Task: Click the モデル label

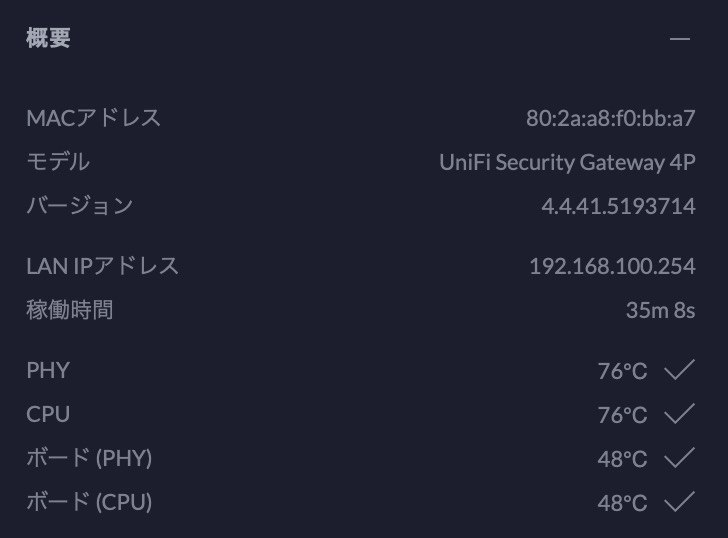Action: coord(58,162)
